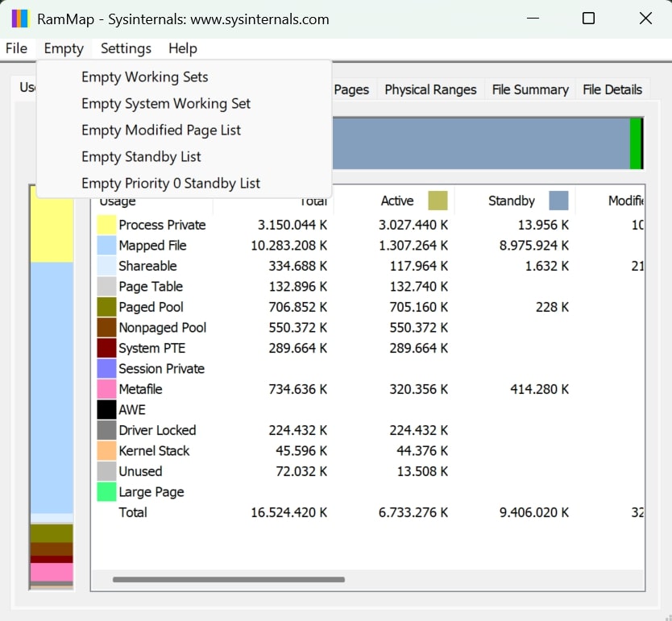Click Process Private active value 3.027.440 K

coord(413,225)
